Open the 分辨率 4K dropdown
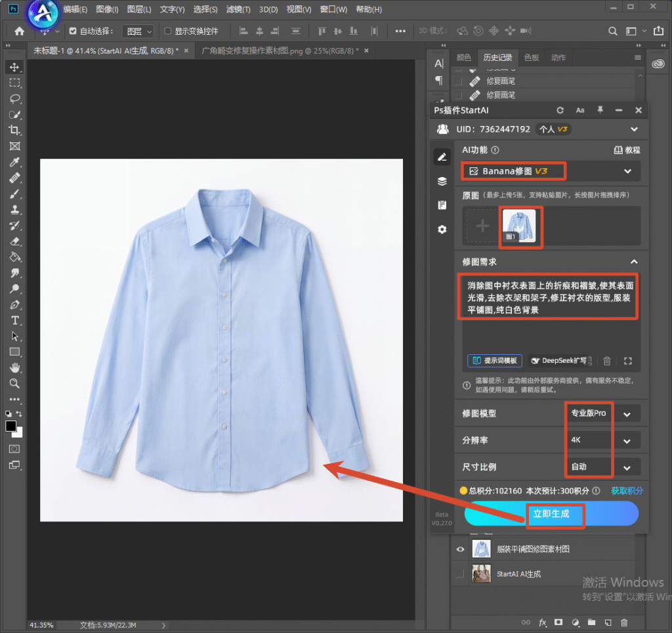 coord(604,440)
